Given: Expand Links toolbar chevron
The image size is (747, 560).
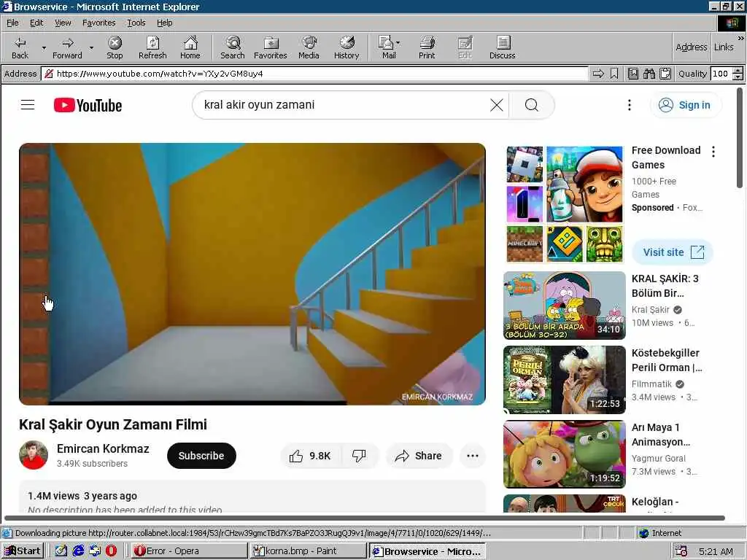Looking at the screenshot, I should point(741,38).
